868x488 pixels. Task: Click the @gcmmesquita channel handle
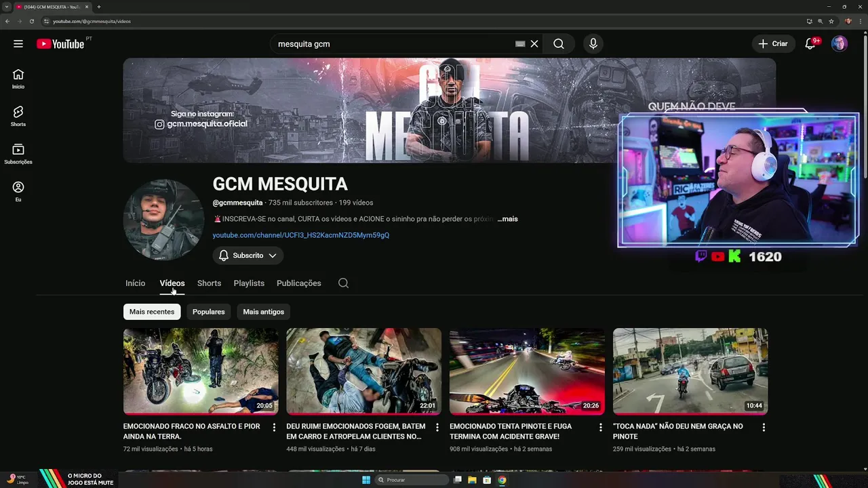237,203
